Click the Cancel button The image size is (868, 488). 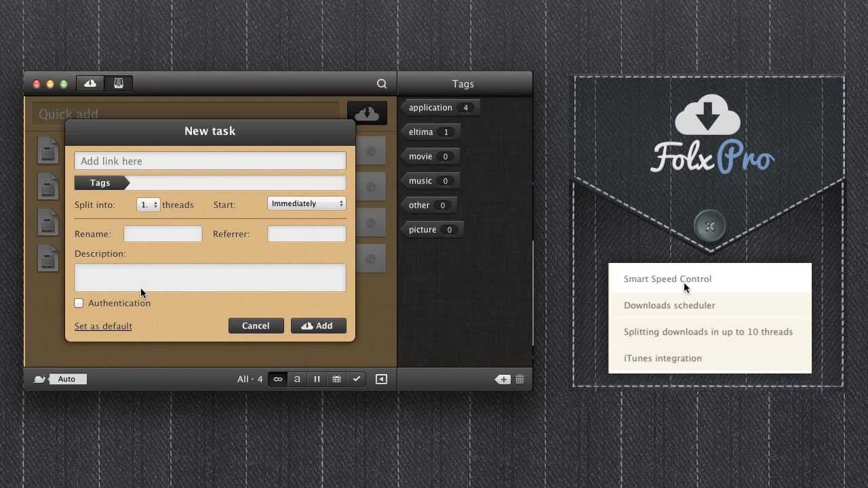pos(256,326)
